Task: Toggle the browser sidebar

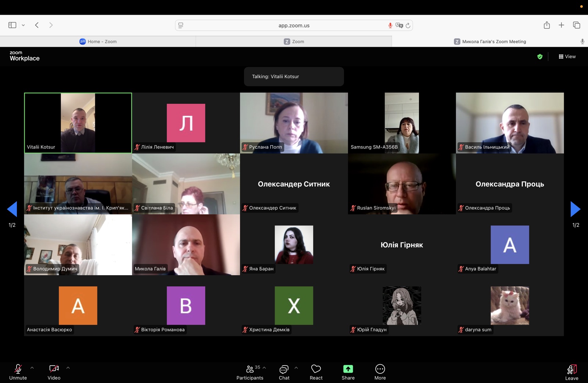Action: coord(12,25)
